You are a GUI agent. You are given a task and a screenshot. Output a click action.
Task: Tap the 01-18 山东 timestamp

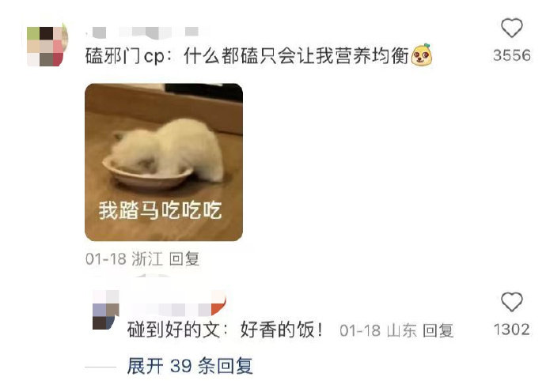tap(378, 330)
